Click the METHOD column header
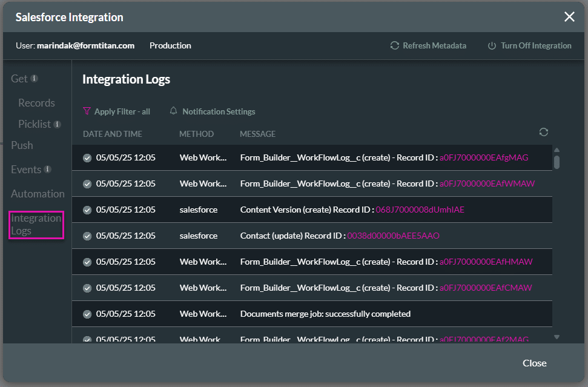Image resolution: width=588 pixels, height=387 pixels. pos(196,134)
